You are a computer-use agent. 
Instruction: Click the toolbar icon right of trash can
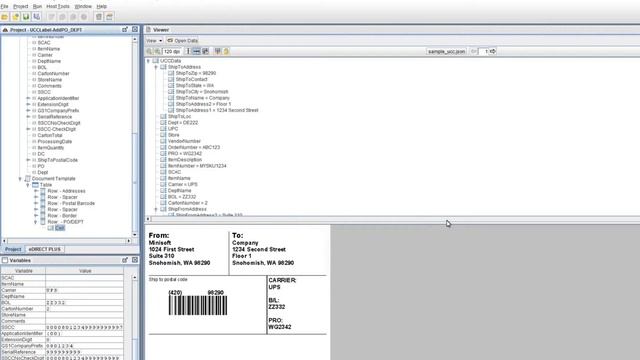click(x=109, y=17)
